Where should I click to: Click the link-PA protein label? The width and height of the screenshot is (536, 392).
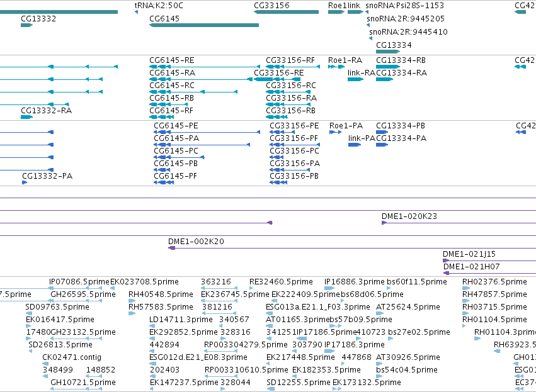coord(362,138)
